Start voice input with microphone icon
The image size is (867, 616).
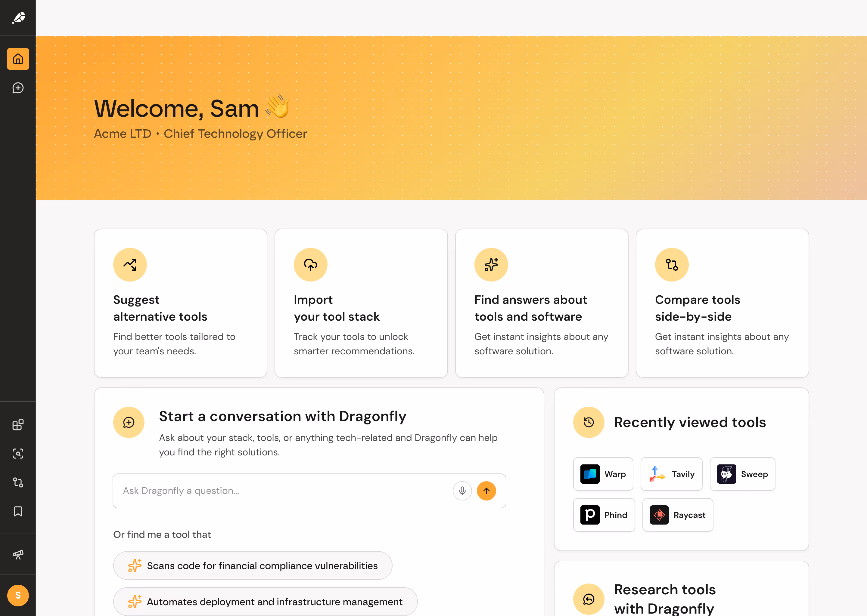(x=462, y=491)
